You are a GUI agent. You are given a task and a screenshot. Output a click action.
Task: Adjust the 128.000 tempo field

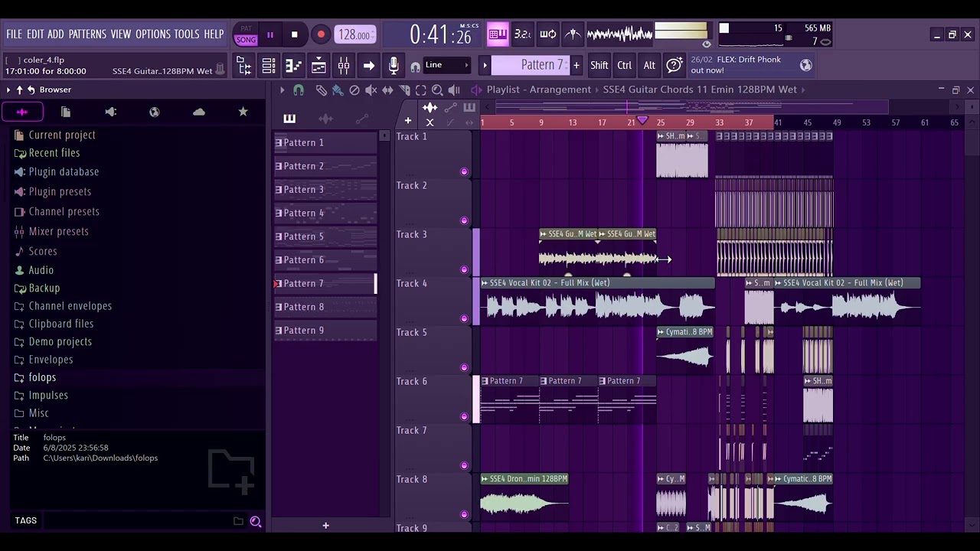pos(354,35)
